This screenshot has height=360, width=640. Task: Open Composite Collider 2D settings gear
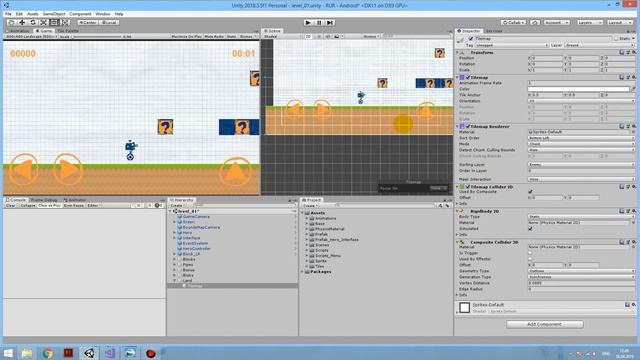click(x=633, y=242)
